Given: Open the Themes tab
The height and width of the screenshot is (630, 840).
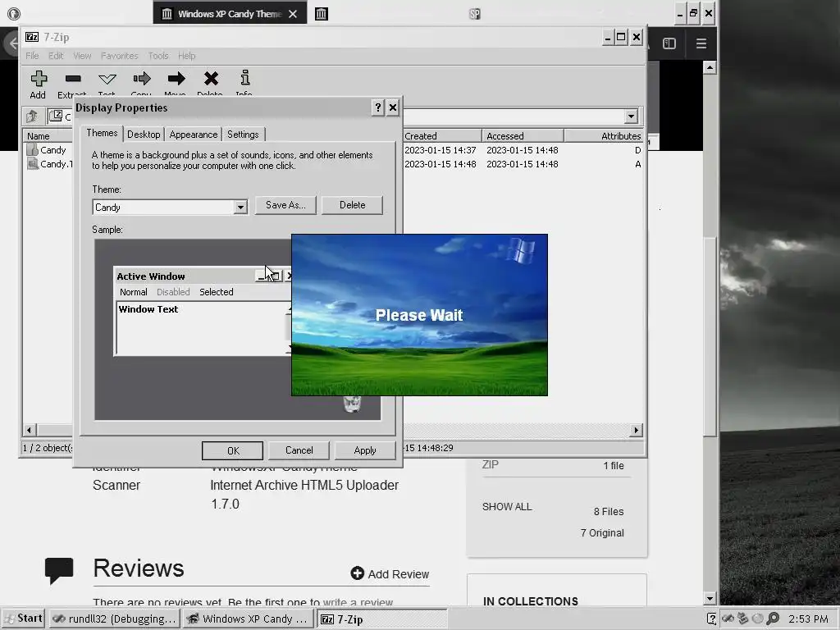Looking at the screenshot, I should pyautogui.click(x=102, y=134).
